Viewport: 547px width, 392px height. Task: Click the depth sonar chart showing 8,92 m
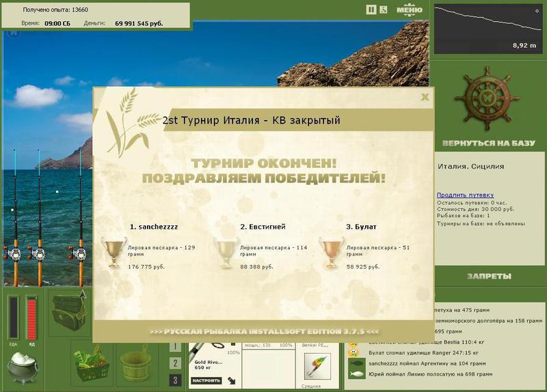pyautogui.click(x=488, y=29)
